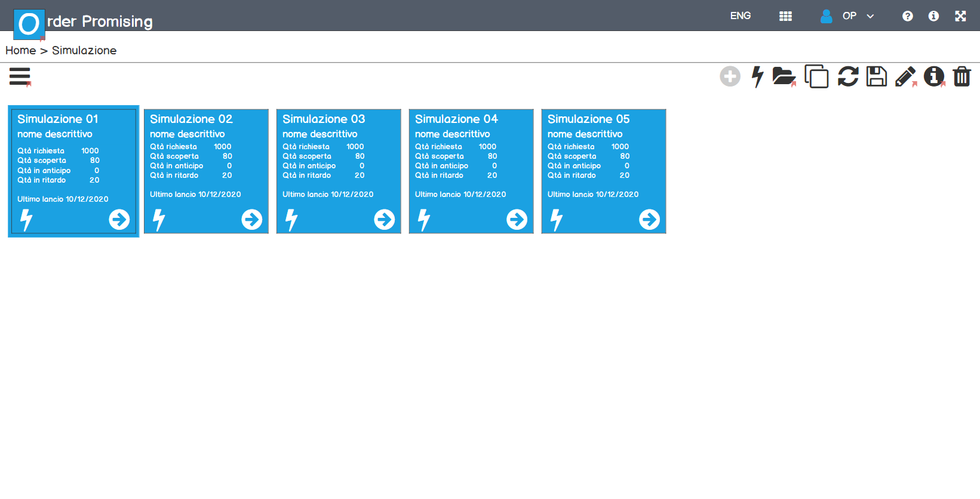Image resolution: width=980 pixels, height=499 pixels.
Task: Open Simulazione 03 with arrow icon
Action: point(385,220)
